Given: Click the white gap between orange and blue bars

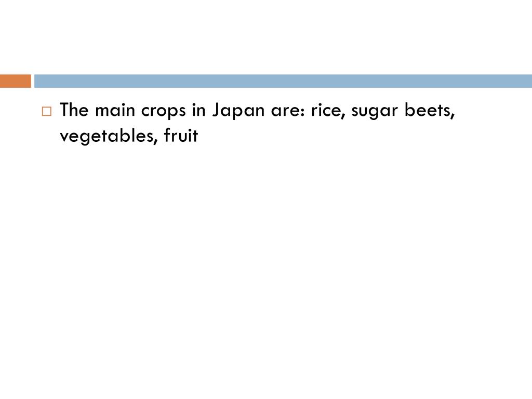Looking at the screenshot, I should (33, 81).
